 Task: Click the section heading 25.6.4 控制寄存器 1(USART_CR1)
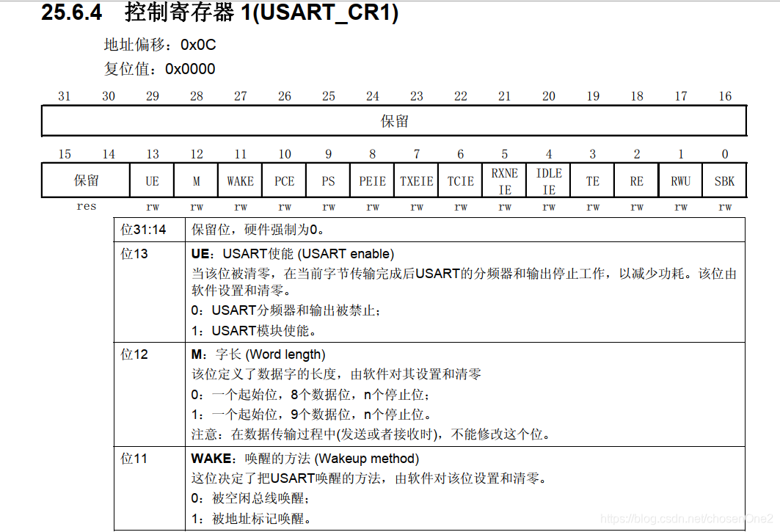219,12
